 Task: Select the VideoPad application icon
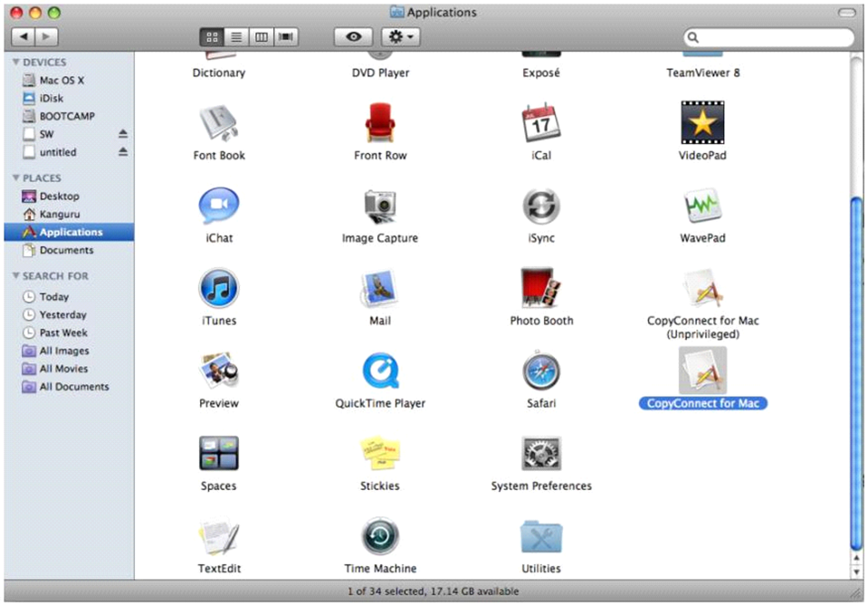pyautogui.click(x=702, y=122)
